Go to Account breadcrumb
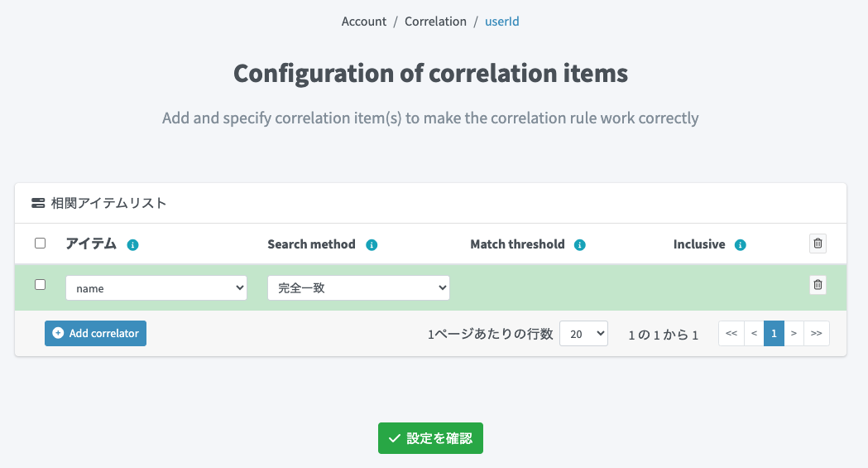This screenshot has height=468, width=868. tap(364, 22)
